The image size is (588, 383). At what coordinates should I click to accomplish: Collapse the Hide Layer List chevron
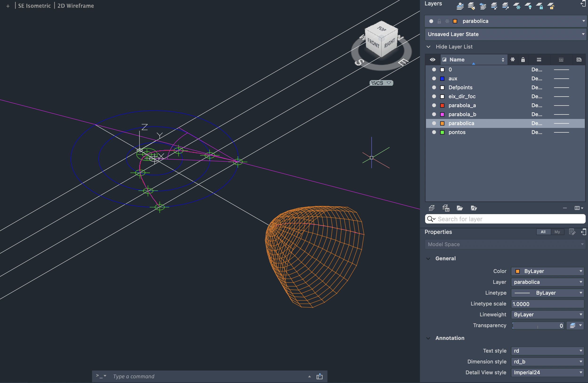point(429,47)
